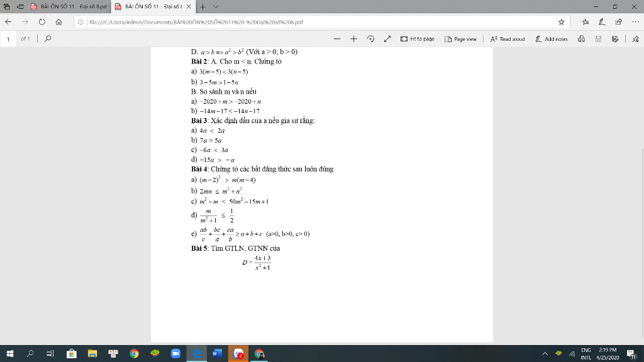Open Windows taskbar search
Viewport: 644px width, 362px height.
pos(30,353)
